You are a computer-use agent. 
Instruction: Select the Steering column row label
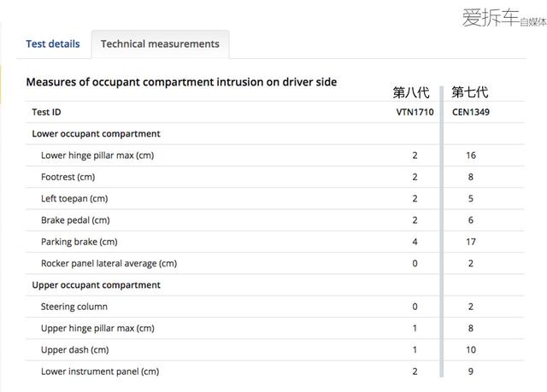74,307
